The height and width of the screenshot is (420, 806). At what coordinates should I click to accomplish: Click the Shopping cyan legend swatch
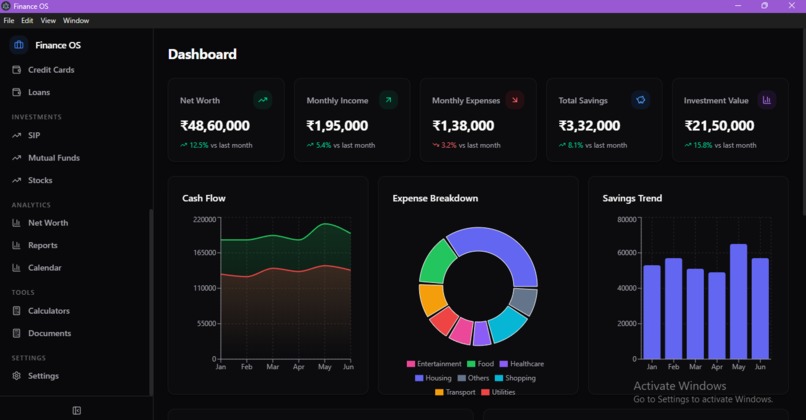tap(499, 378)
